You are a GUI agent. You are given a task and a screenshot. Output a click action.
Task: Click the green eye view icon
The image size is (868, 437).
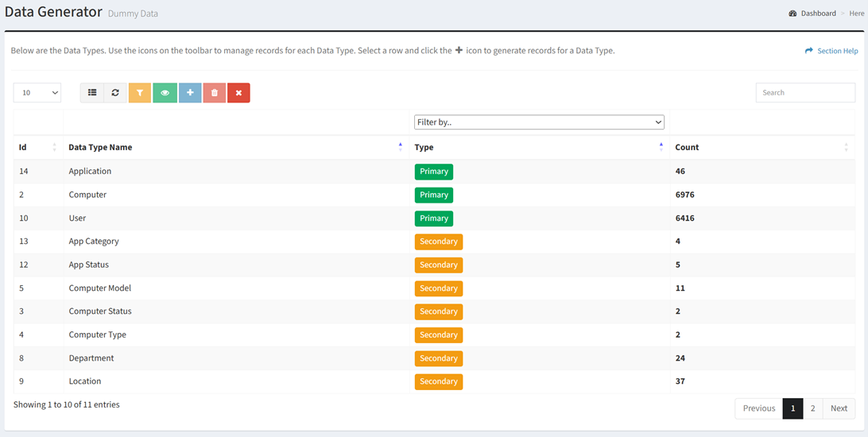[165, 93]
